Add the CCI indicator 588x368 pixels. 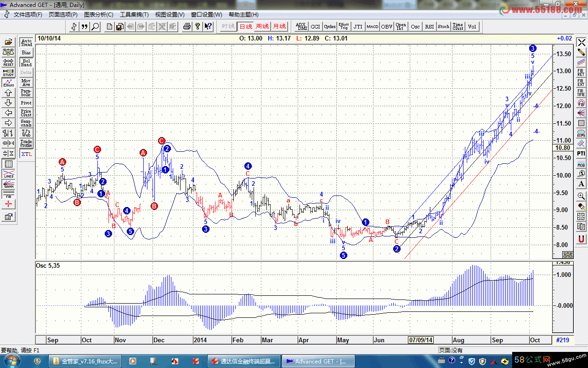[316, 27]
